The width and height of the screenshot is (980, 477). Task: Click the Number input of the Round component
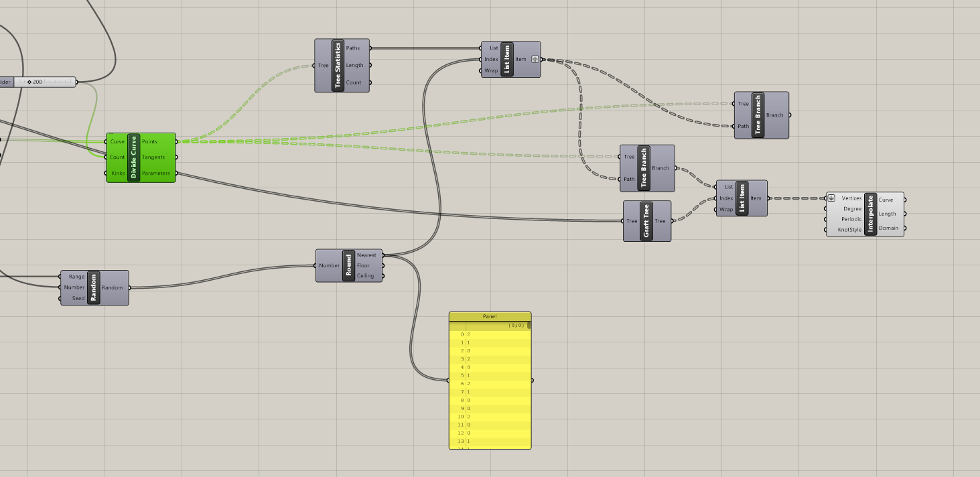pos(330,266)
